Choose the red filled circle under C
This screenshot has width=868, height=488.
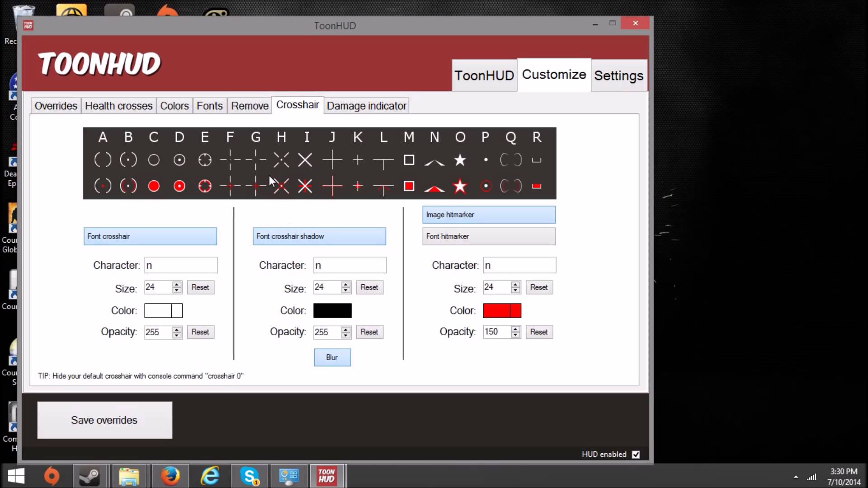154,186
